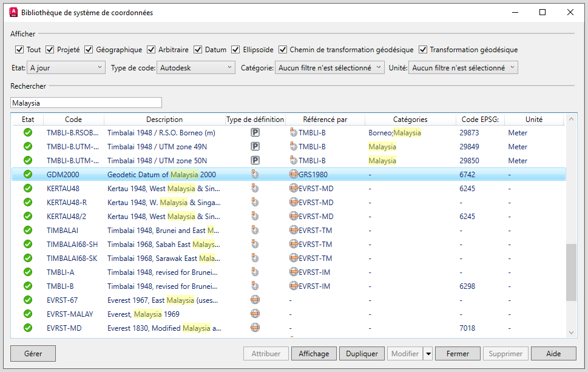Viewport: 588px width, 372px height.
Task: Click the green status icon for TIMBALAI
Action: [27, 230]
